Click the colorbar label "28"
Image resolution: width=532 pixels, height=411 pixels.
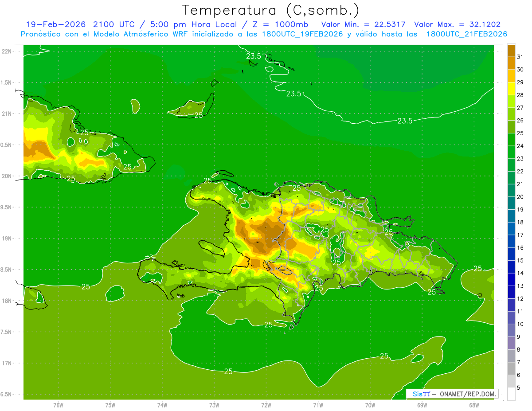tap(520, 95)
